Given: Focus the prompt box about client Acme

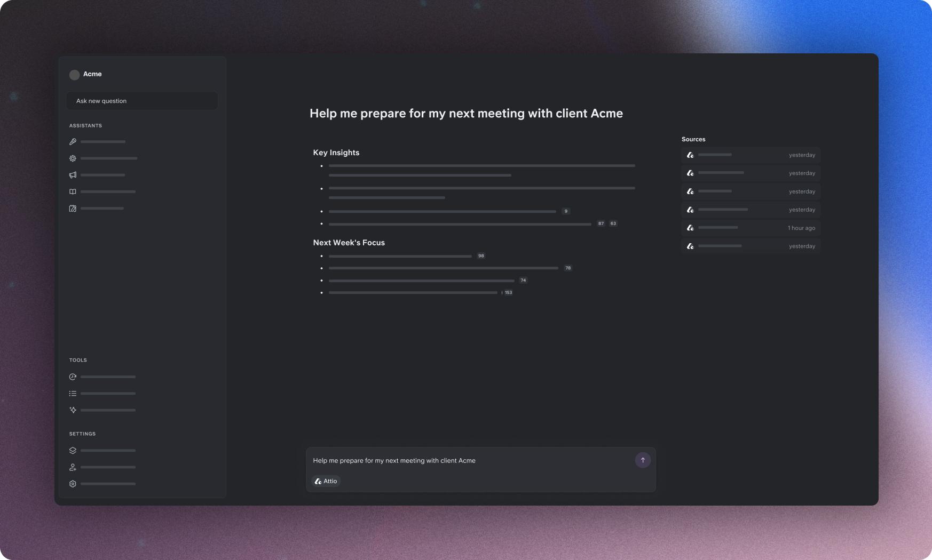Looking at the screenshot, I should [480, 470].
